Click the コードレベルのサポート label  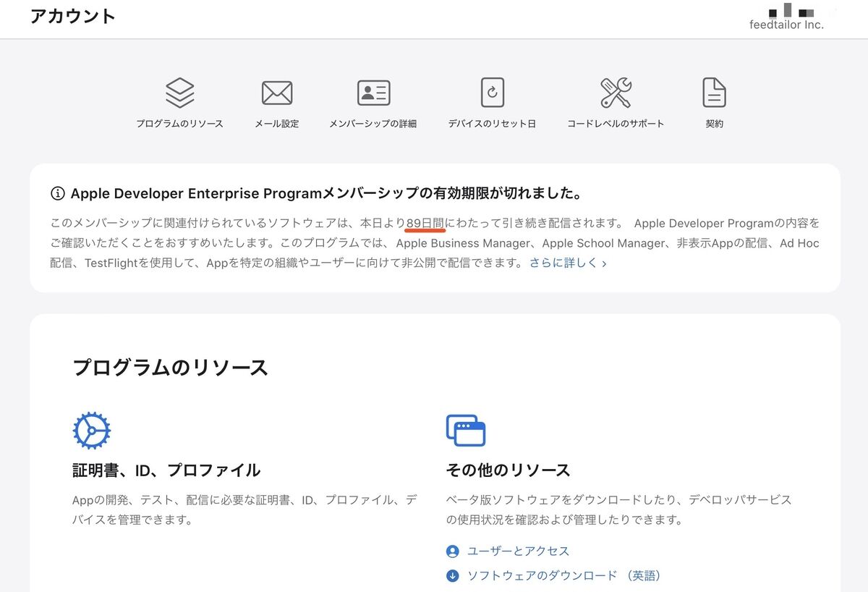tap(616, 124)
